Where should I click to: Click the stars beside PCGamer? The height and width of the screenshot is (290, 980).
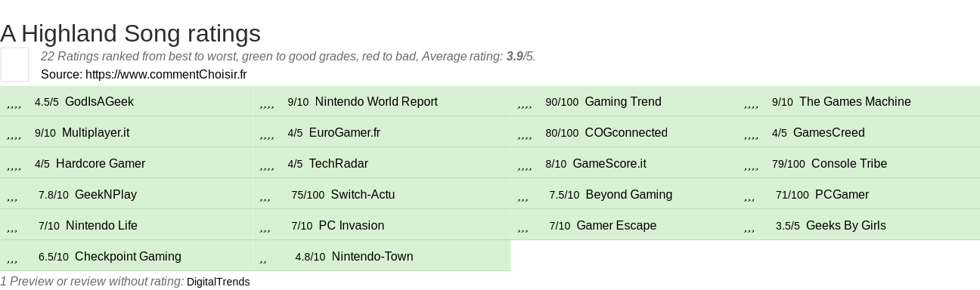pos(749,196)
